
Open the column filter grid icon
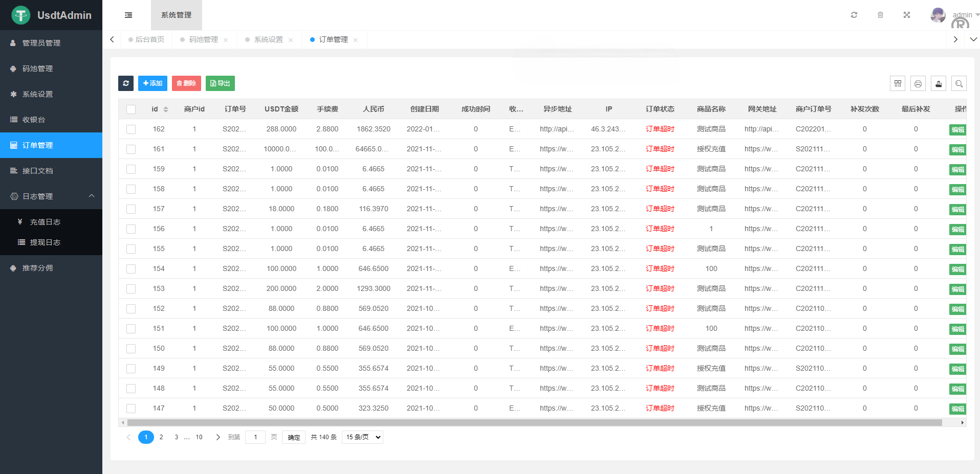tap(897, 83)
